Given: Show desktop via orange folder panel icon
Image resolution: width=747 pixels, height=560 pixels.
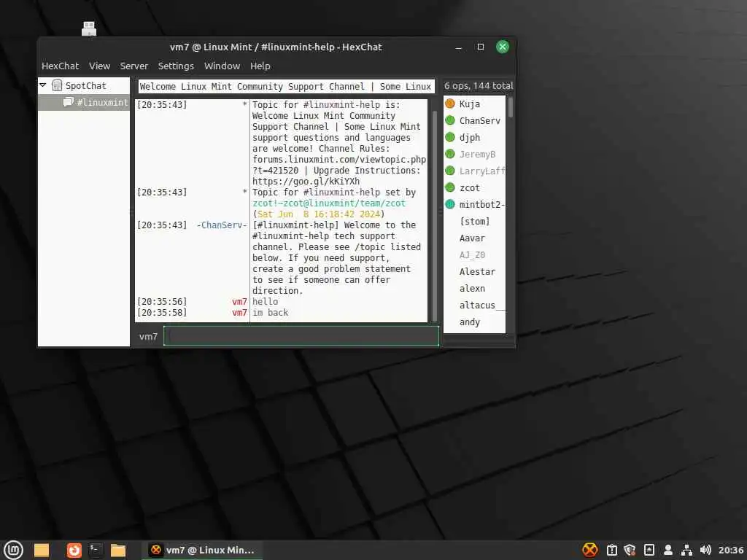Looking at the screenshot, I should click(42, 550).
